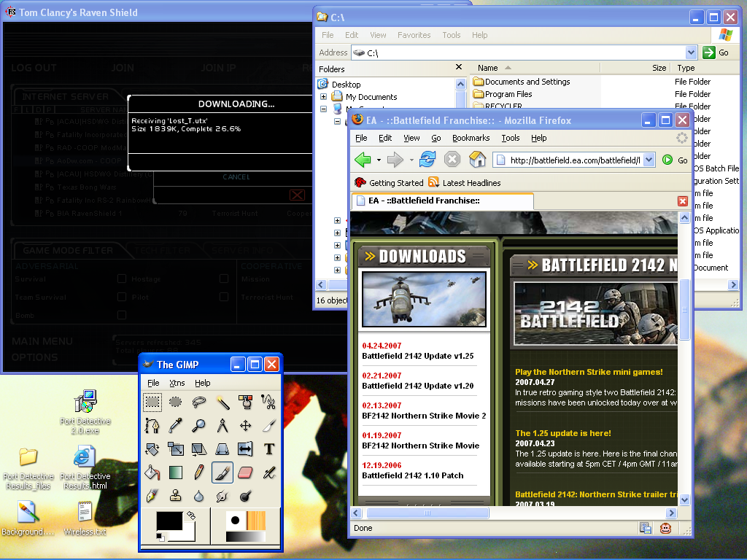747x560 pixels.
Task: Choose the Flip tool in GIMP
Action: 245,449
